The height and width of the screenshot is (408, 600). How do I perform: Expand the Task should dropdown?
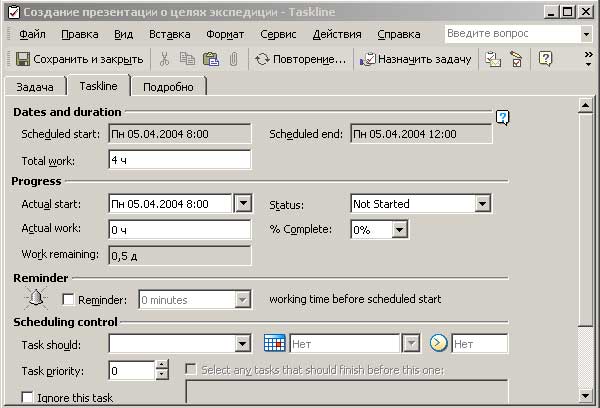pyautogui.click(x=242, y=344)
